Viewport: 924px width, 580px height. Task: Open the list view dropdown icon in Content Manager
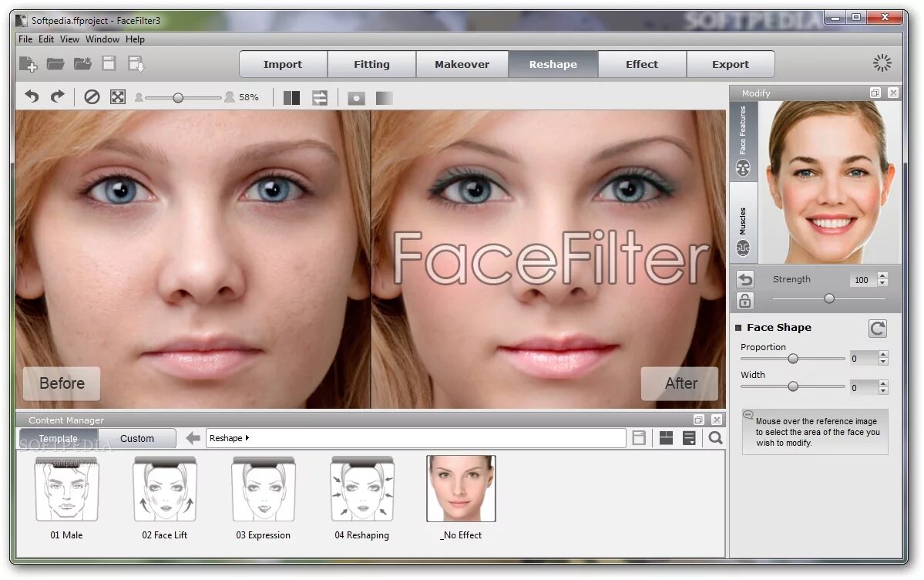pos(689,438)
